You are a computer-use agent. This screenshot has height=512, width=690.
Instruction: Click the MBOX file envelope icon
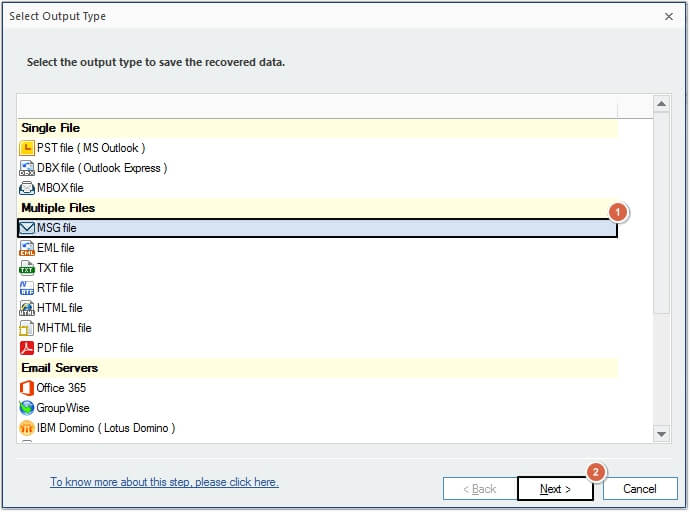coord(27,188)
